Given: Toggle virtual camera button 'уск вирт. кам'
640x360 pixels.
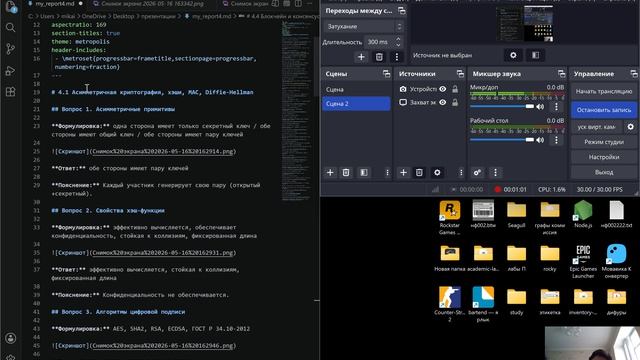Looking at the screenshot, I should point(597,127).
